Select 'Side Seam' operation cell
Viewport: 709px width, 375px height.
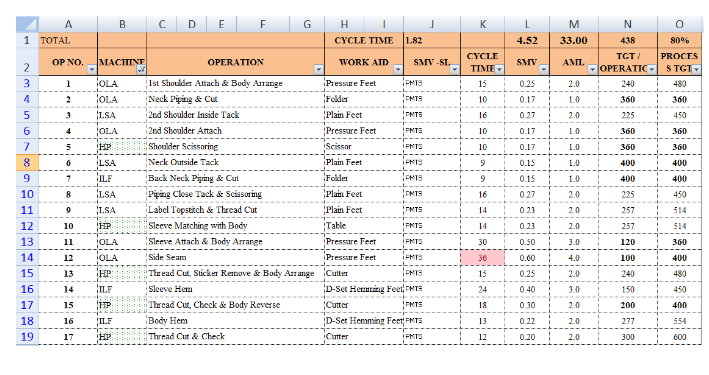click(236, 257)
